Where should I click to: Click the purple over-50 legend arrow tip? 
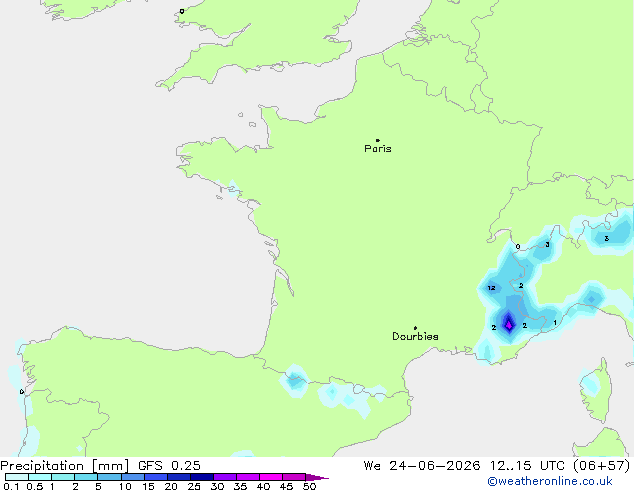pyautogui.click(x=317, y=477)
